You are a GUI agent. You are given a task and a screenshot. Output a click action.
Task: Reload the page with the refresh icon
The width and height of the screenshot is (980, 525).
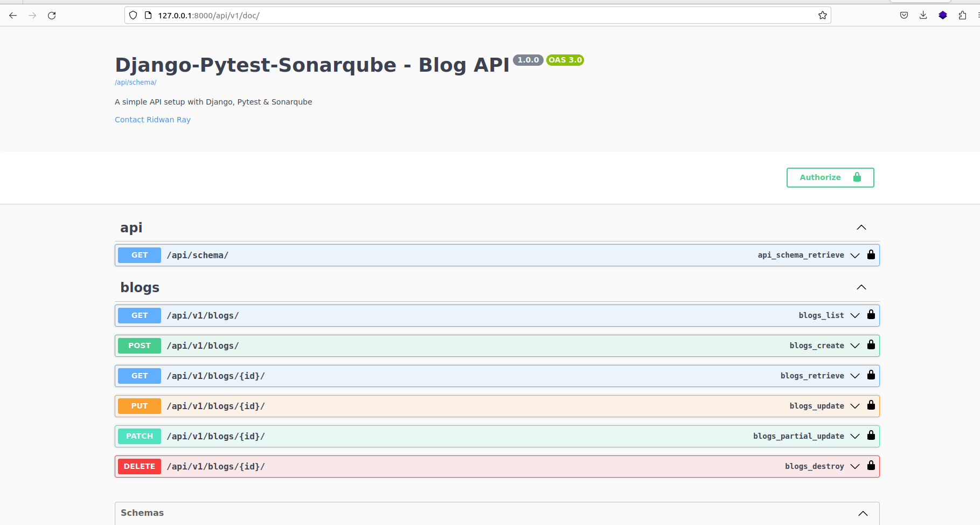point(52,16)
